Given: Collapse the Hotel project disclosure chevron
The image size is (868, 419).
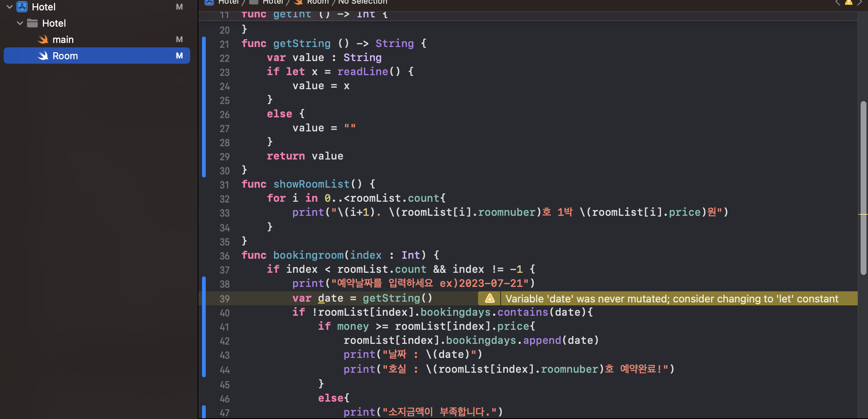Looking at the screenshot, I should (x=10, y=7).
